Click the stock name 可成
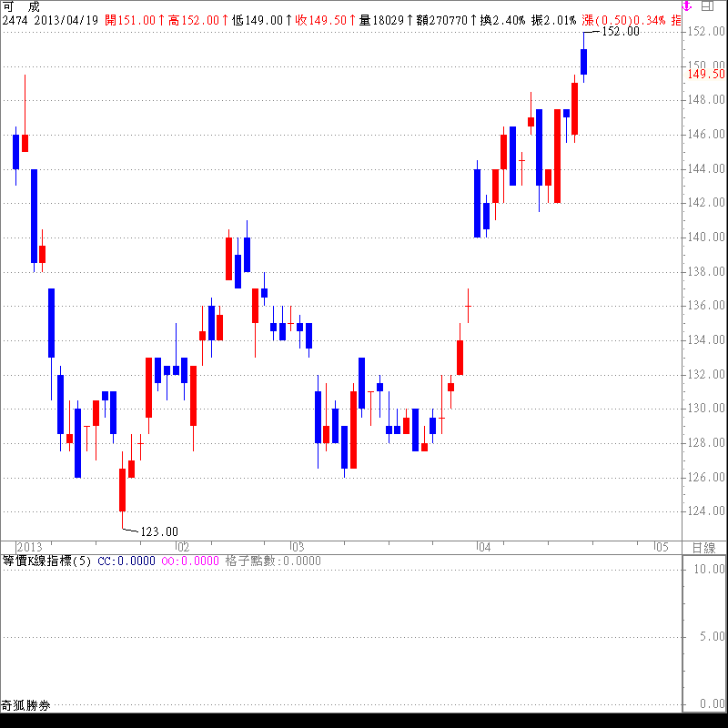728x728 pixels. [x=21, y=6]
